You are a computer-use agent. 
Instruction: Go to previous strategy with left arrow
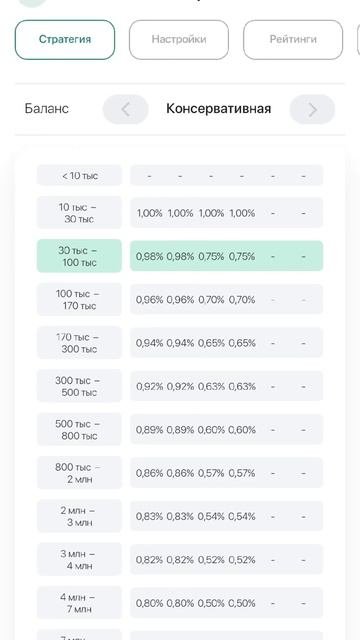click(125, 109)
